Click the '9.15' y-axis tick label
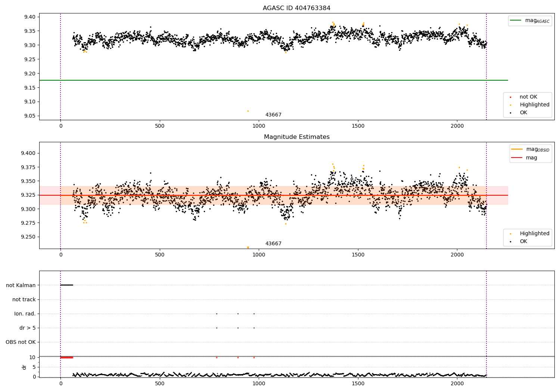Image resolution: width=560 pixels, height=392 pixels. [x=30, y=88]
